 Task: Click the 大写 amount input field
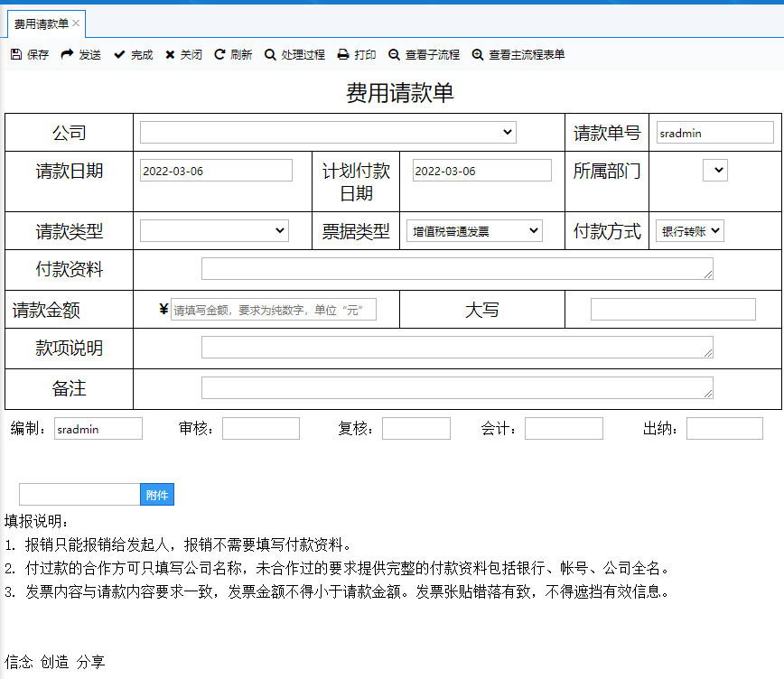pos(673,310)
